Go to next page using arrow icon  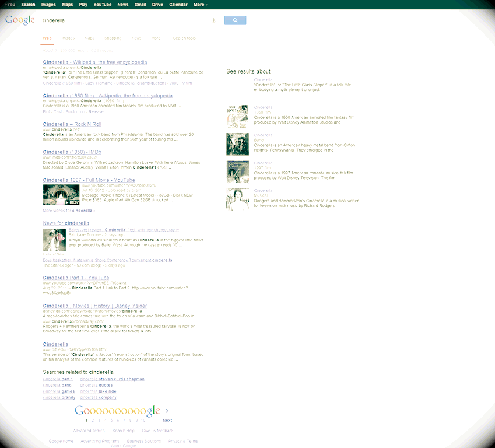(167, 411)
